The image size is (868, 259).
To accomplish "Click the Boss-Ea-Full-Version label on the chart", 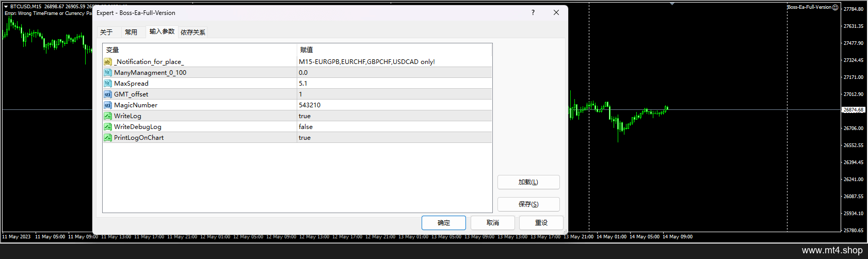I will click(x=810, y=7).
